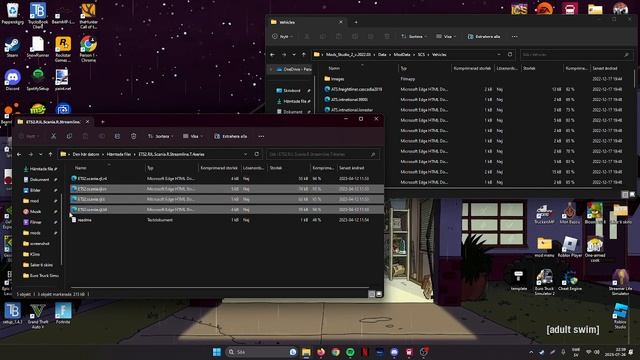
Task: Click Extrahera alla in front Explorer window
Action: tap(231, 136)
